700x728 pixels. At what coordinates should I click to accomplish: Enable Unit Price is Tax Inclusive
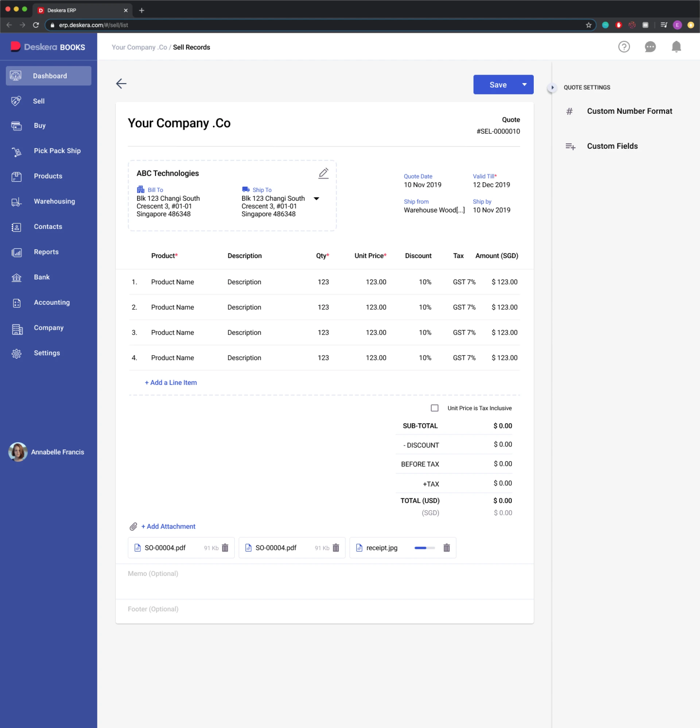434,408
